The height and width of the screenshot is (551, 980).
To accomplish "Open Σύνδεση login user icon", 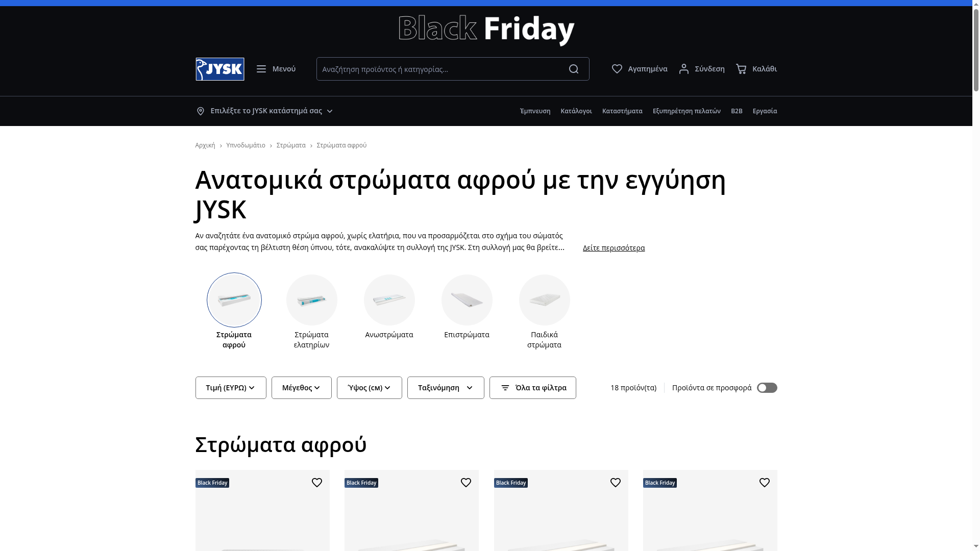I will (x=701, y=69).
